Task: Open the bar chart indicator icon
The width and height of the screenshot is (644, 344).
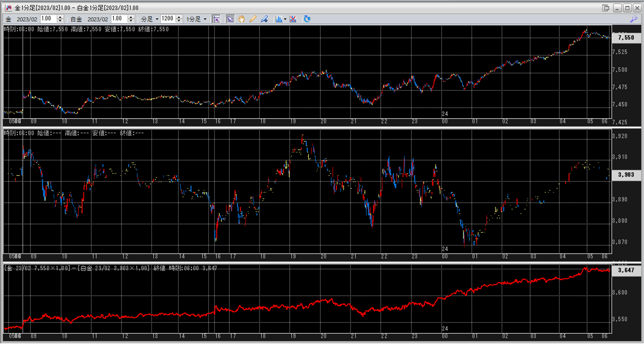Action: 278,19
